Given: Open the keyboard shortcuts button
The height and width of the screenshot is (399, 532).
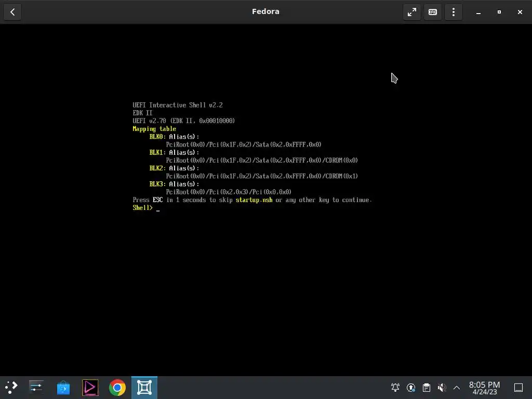Looking at the screenshot, I should [x=433, y=12].
